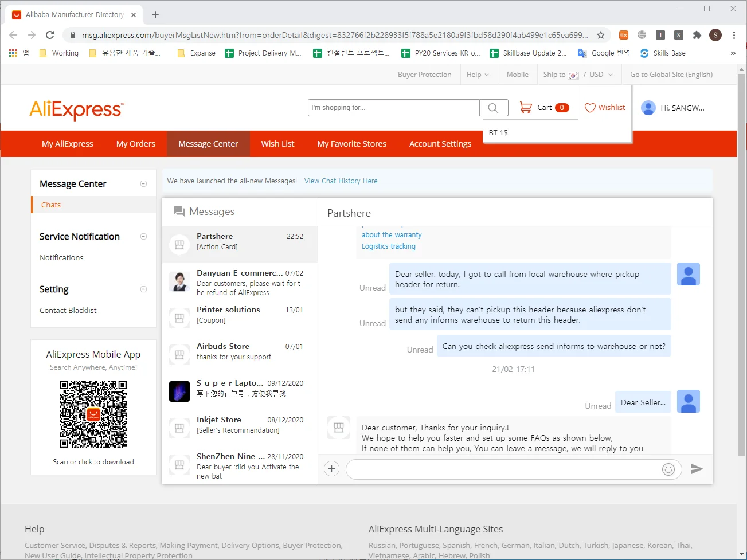Image resolution: width=747 pixels, height=560 pixels.
Task: Click the Messages speech bubble icon
Action: pyautogui.click(x=179, y=212)
